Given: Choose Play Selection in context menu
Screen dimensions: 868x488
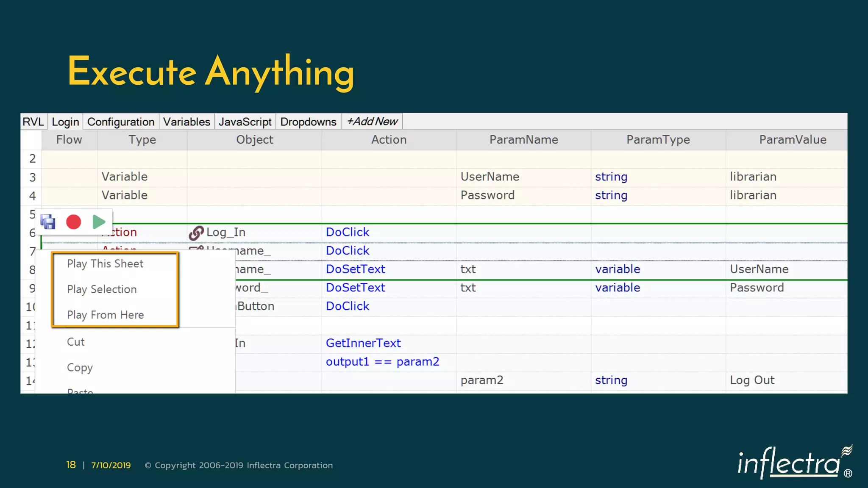Looking at the screenshot, I should [102, 289].
